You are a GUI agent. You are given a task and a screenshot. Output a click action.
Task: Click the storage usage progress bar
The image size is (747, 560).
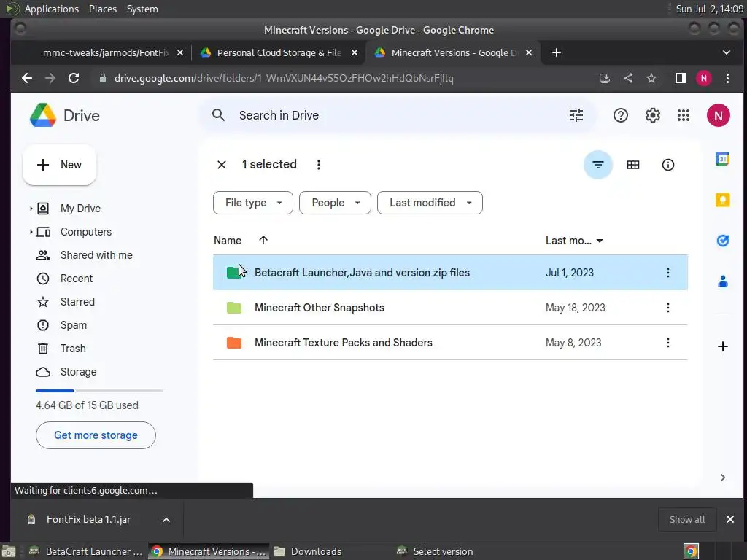(99, 391)
